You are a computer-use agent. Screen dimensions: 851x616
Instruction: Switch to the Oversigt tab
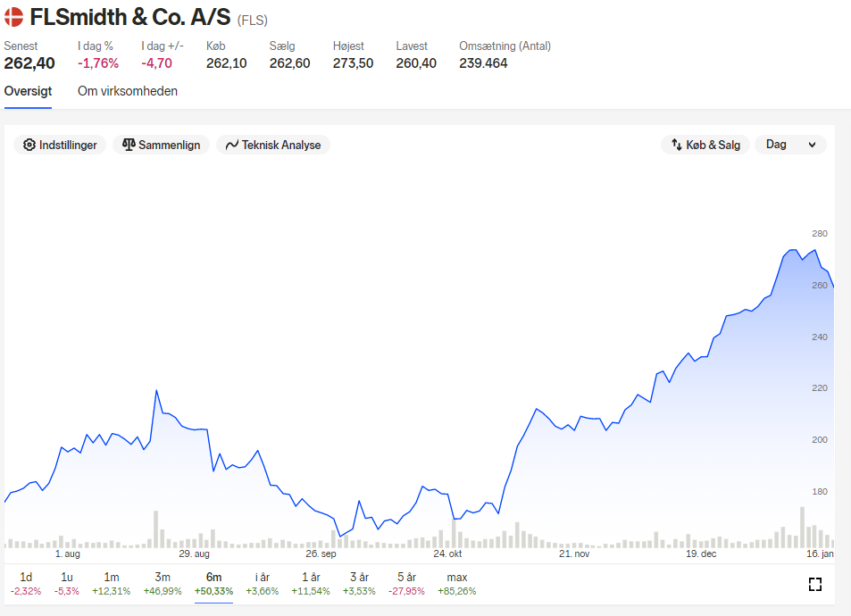pos(29,91)
